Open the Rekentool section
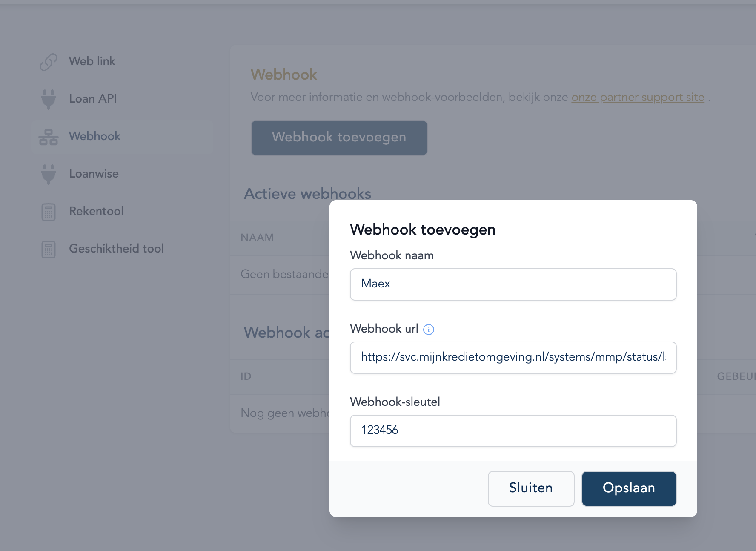Screen dimensions: 756x551 tap(96, 211)
